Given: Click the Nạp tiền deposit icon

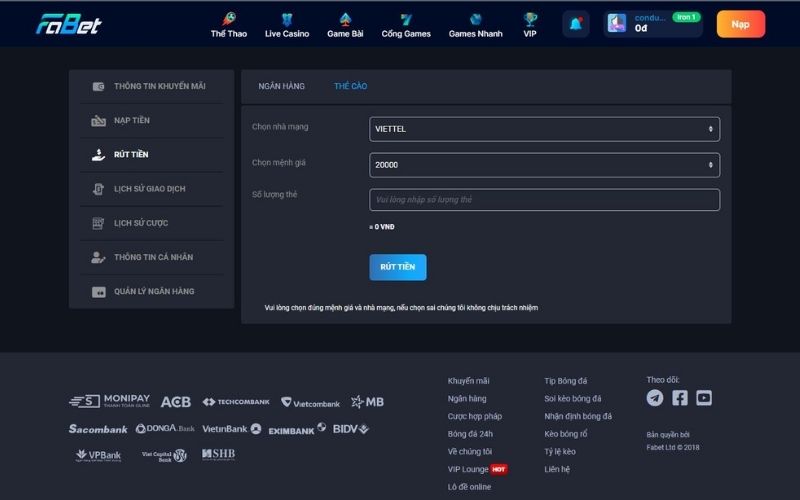Looking at the screenshot, I should [x=98, y=120].
